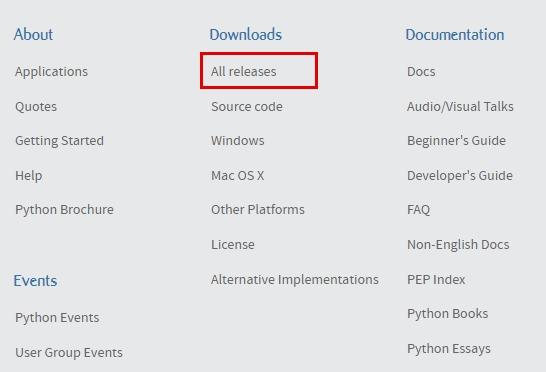The height and width of the screenshot is (372, 546).
Task: Go to the PEP Index link
Action: pyautogui.click(x=436, y=279)
